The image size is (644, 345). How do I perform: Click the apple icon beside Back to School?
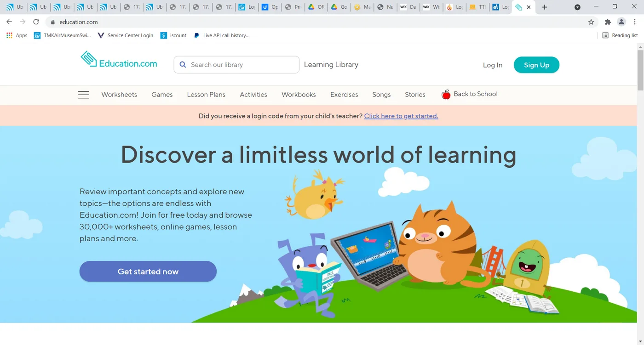click(x=446, y=94)
